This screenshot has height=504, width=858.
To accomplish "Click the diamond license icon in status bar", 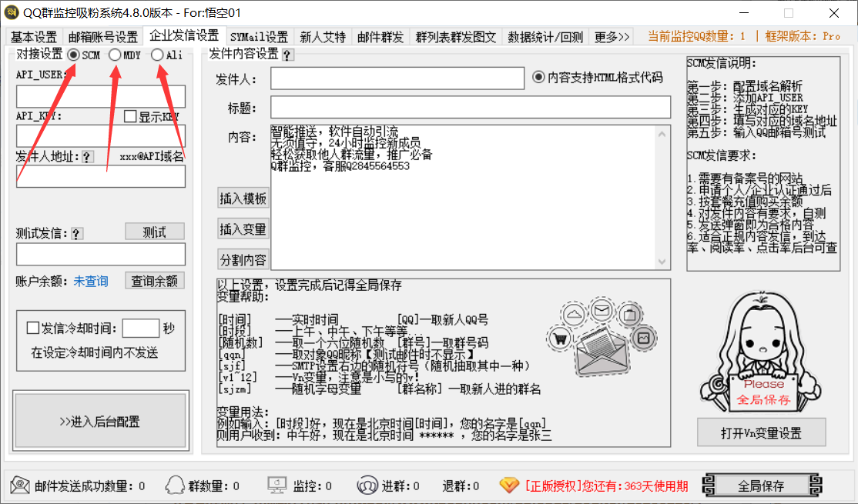I will coord(509,485).
